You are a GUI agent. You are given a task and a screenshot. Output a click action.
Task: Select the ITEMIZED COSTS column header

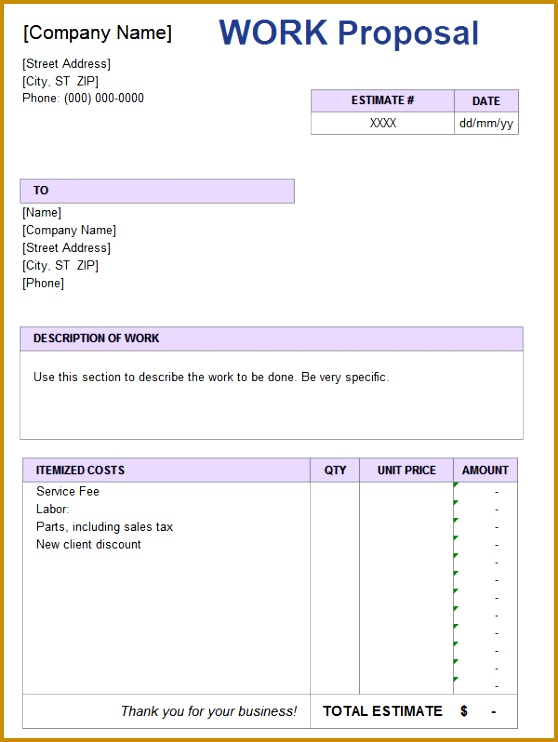167,470
